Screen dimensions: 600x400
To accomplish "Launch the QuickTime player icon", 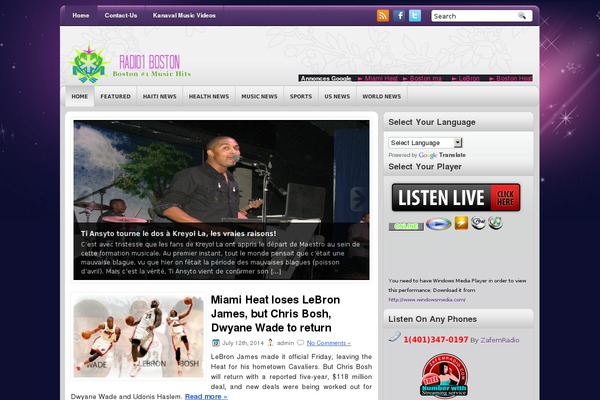I will click(x=478, y=223).
